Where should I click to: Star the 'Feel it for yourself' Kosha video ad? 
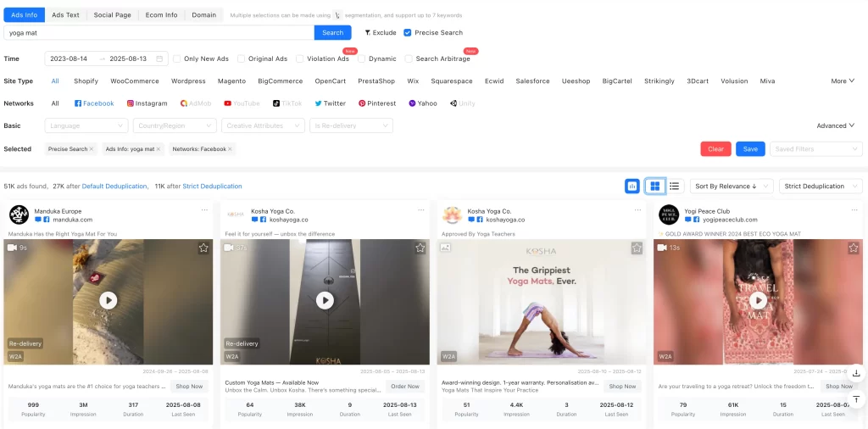(x=420, y=248)
